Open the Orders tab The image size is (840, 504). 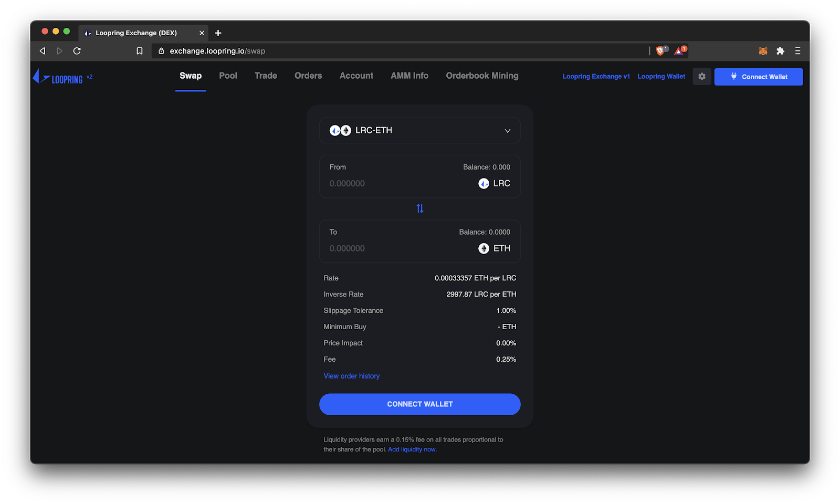tap(308, 76)
